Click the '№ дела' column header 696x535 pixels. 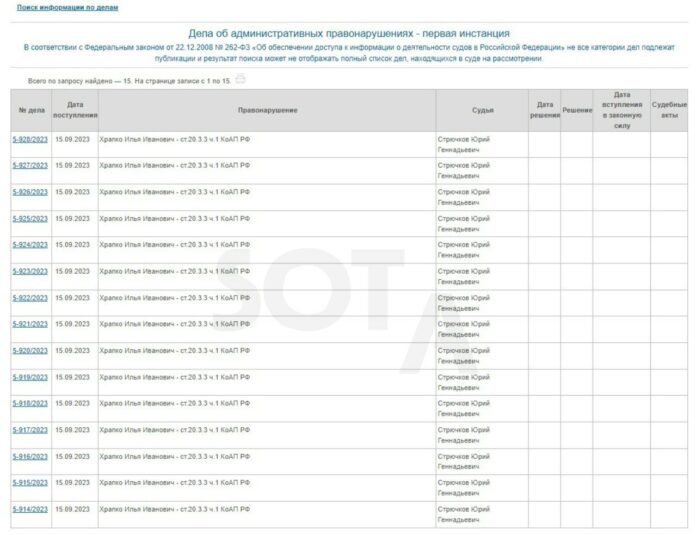(x=30, y=110)
